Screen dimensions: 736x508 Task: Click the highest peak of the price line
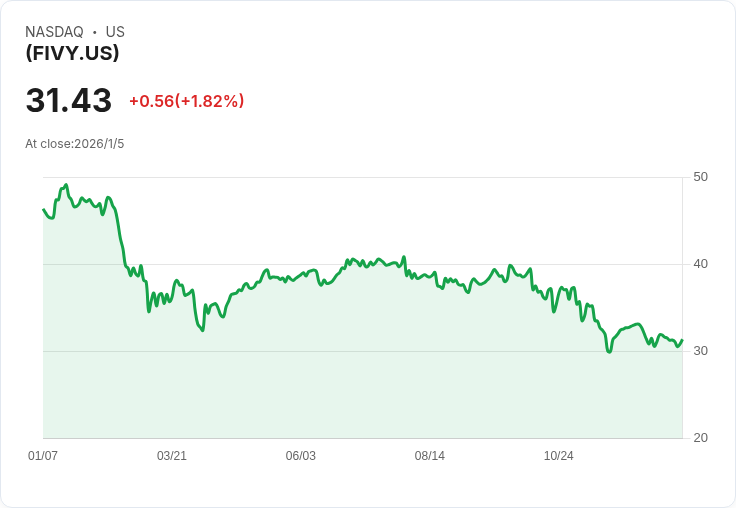(x=66, y=185)
